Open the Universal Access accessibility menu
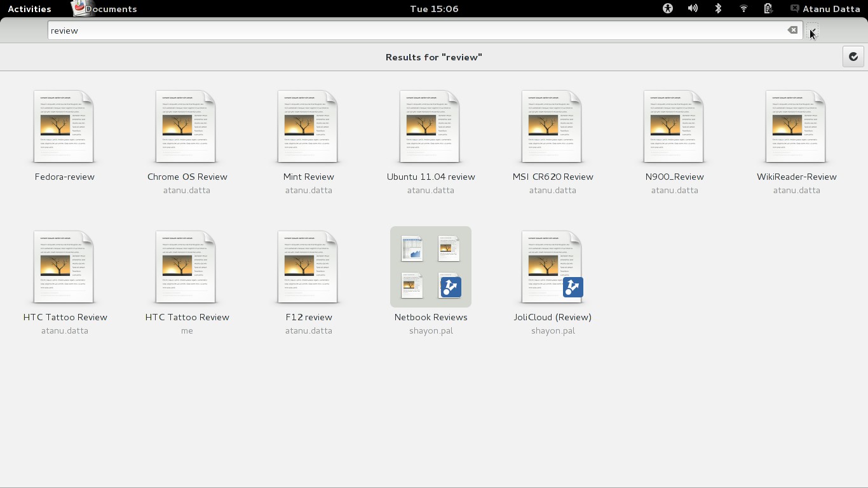The image size is (868, 488). click(667, 8)
